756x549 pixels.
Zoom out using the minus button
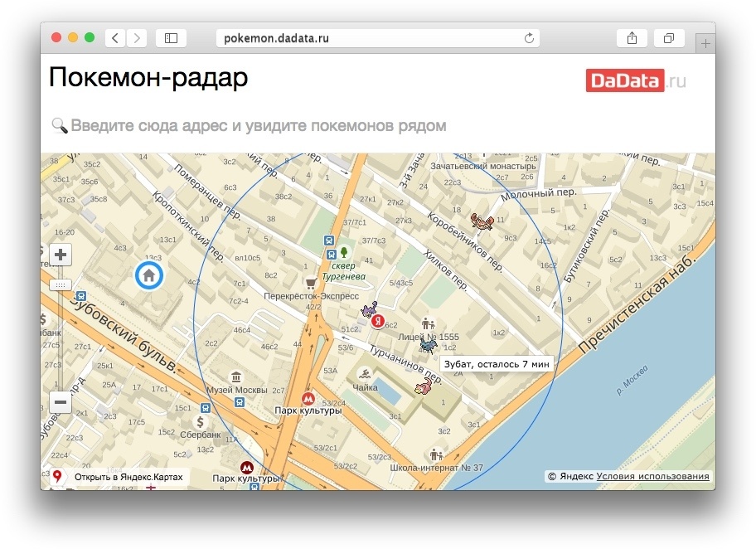60,402
